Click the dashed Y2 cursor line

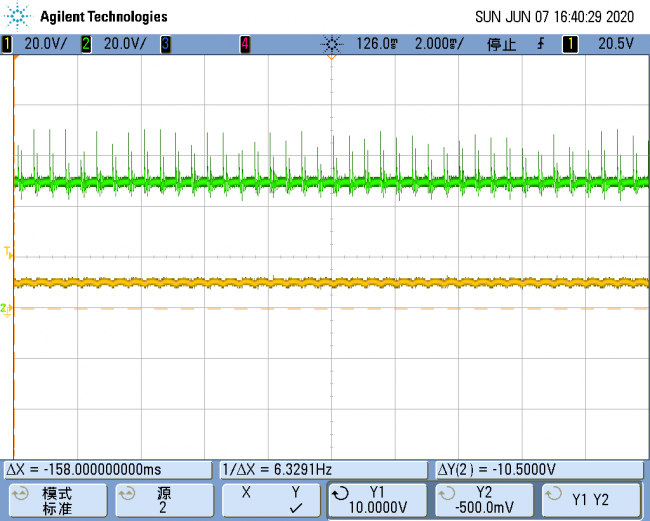click(x=332, y=309)
